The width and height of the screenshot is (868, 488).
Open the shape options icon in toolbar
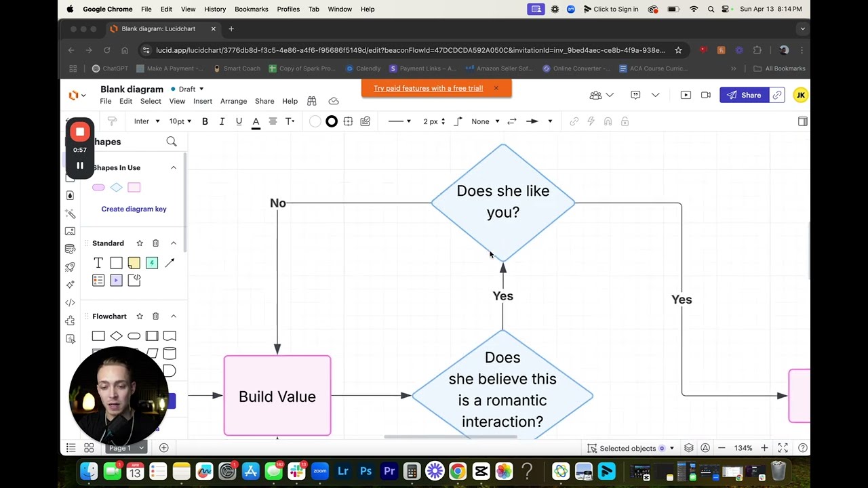(x=348, y=121)
